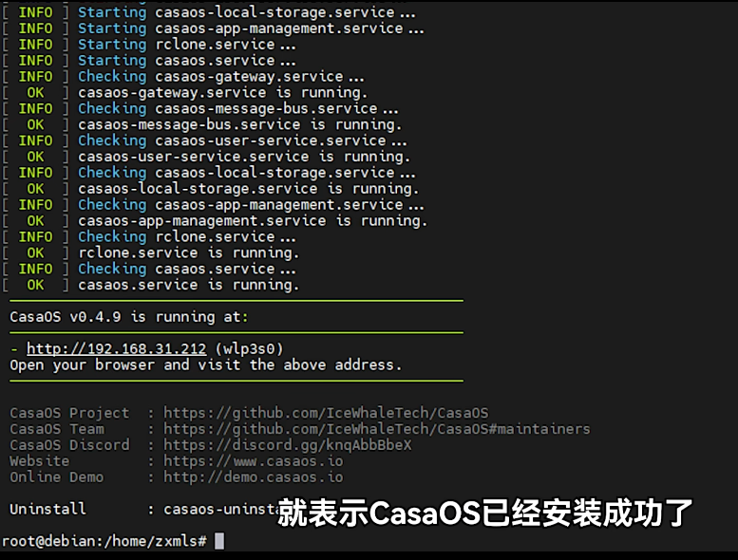Click the INFO tag before Checking rclone.service

coord(35,237)
